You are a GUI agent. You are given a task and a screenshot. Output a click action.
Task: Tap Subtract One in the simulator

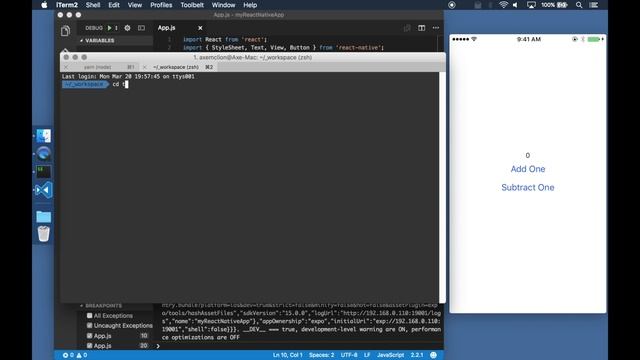click(x=528, y=187)
